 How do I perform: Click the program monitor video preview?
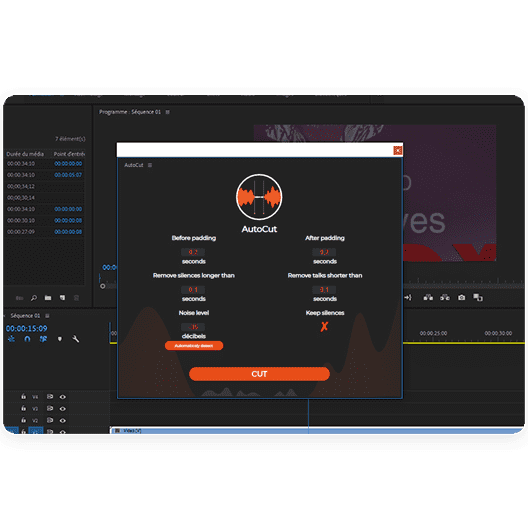click(x=450, y=193)
